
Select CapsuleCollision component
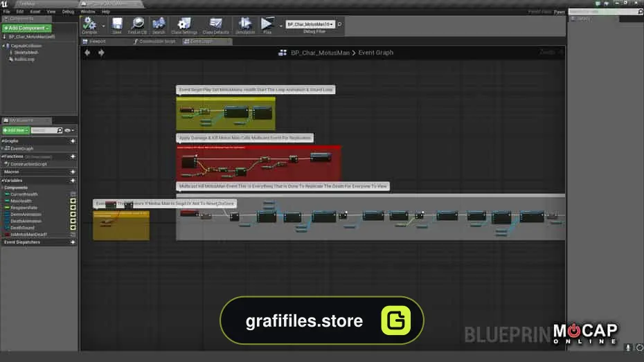tap(26, 46)
